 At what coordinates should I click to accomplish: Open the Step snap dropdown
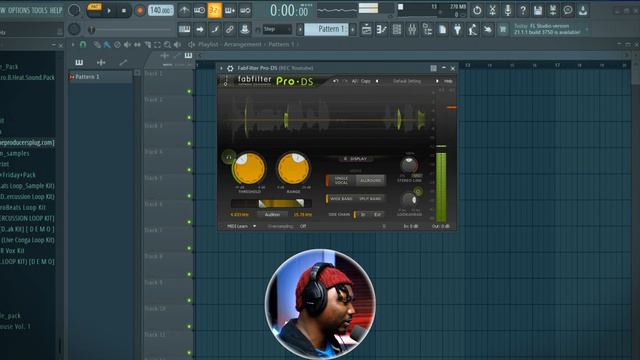[277, 29]
